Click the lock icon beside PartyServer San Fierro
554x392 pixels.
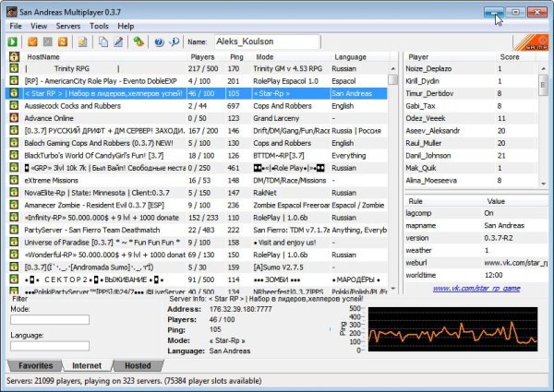pos(14,230)
